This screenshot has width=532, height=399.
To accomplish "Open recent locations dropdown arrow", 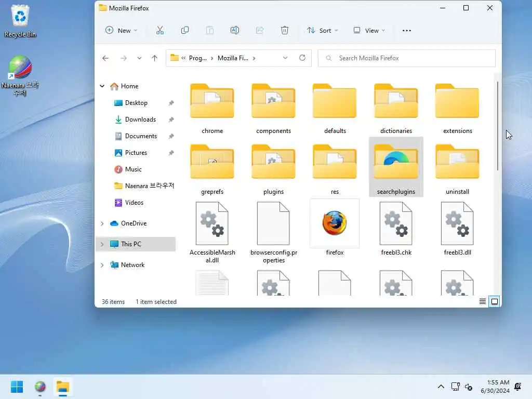I will 139,58.
